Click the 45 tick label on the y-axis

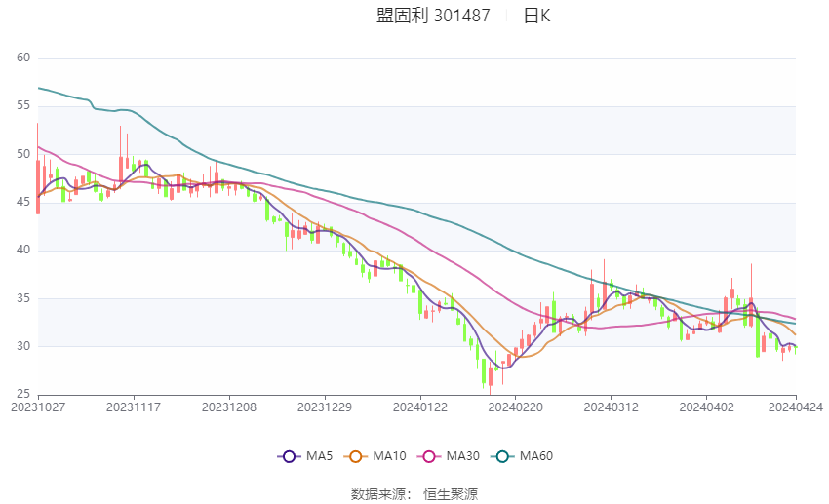[23, 203]
